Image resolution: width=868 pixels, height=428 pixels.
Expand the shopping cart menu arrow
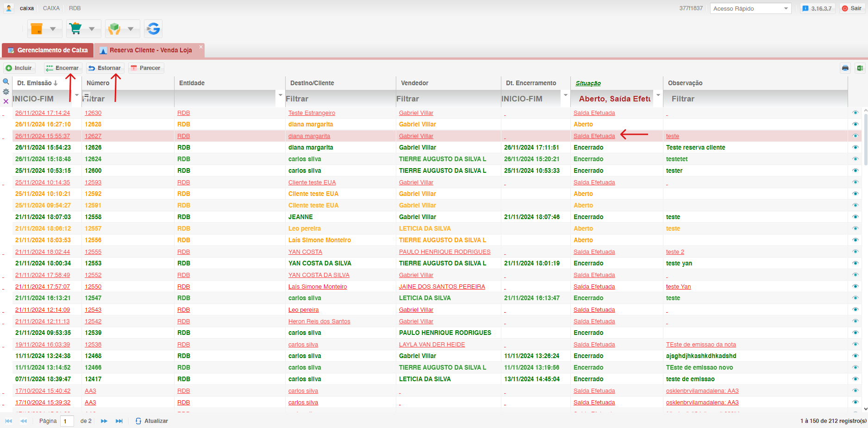[x=92, y=29]
